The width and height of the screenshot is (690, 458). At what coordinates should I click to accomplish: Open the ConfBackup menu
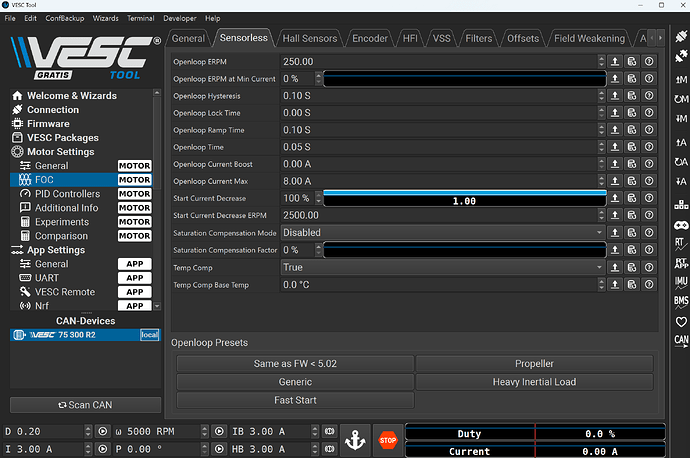(64, 18)
